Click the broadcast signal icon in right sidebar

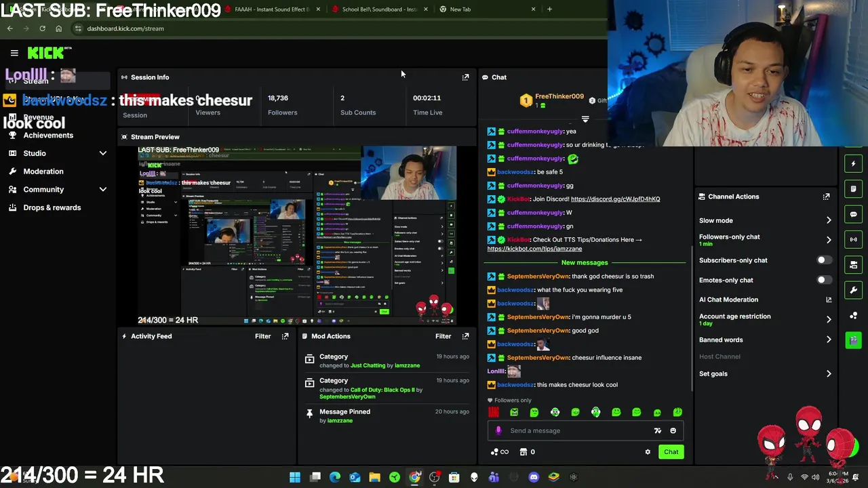(x=853, y=239)
